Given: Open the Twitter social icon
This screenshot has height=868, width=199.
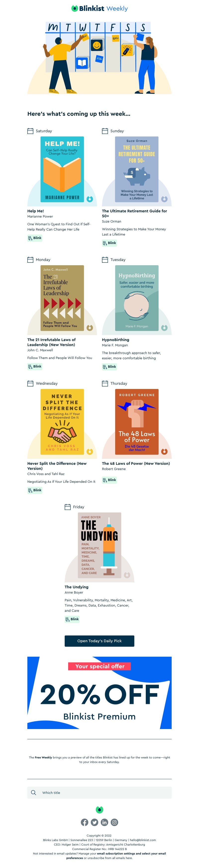Looking at the screenshot, I should tap(95, 822).
